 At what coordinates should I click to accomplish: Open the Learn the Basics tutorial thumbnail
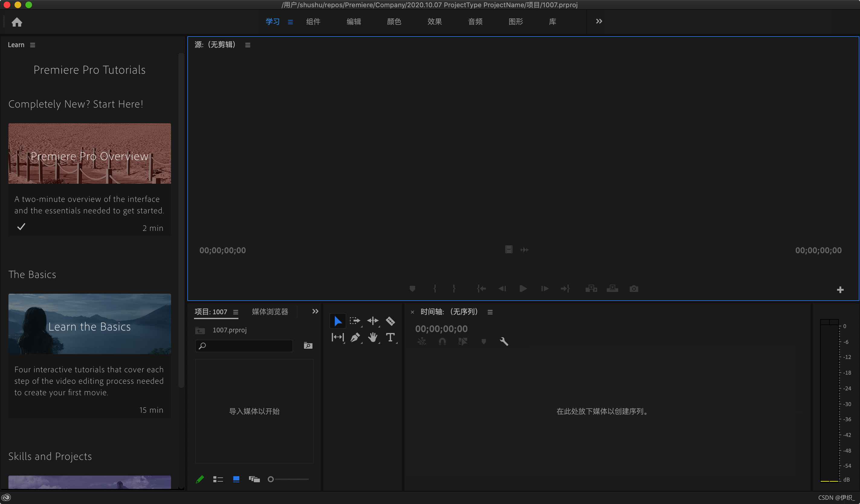point(89,324)
